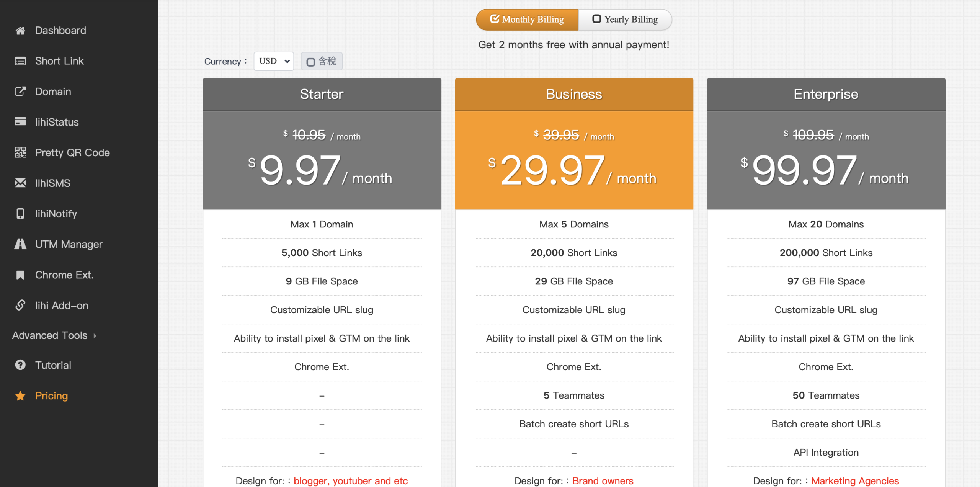Screen dimensions: 980x487
Task: Click the Chrome Ext. bookmark icon
Action: pos(20,275)
